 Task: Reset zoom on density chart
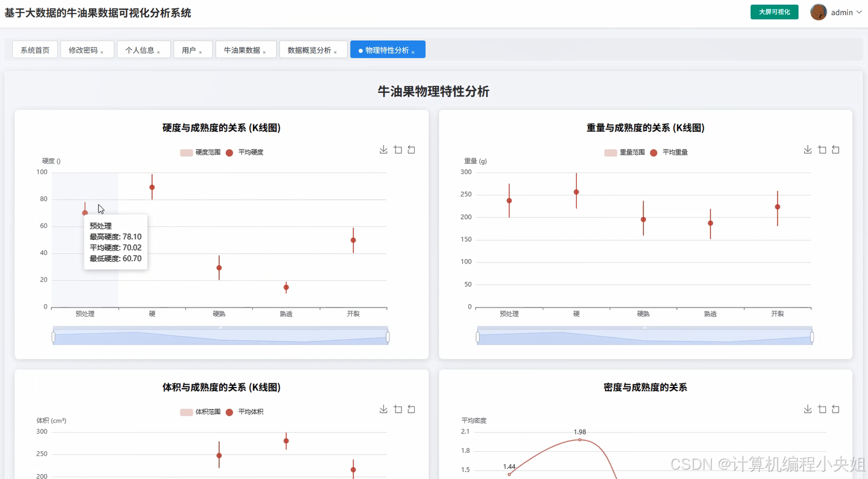pos(835,409)
